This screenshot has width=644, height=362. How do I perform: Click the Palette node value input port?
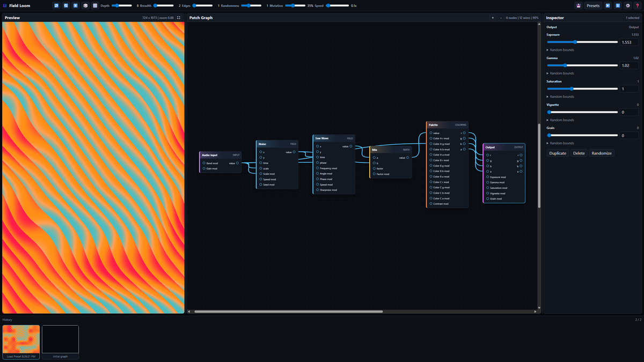[430, 133]
